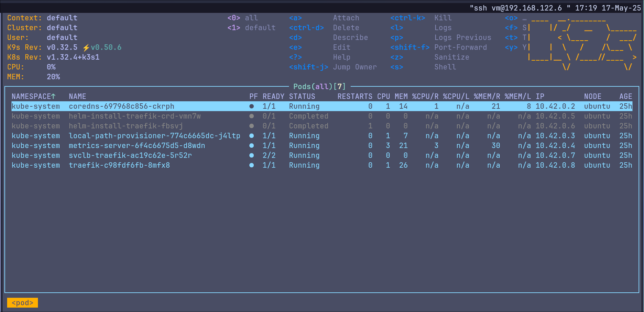Open sorting by the CPU column header
Screen dimensions: 644x312
pyautogui.click(x=383, y=96)
